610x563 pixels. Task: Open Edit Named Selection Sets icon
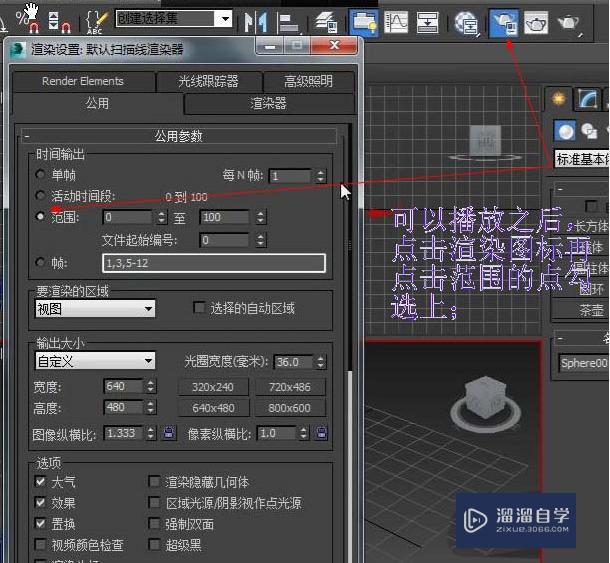pyautogui.click(x=95, y=22)
